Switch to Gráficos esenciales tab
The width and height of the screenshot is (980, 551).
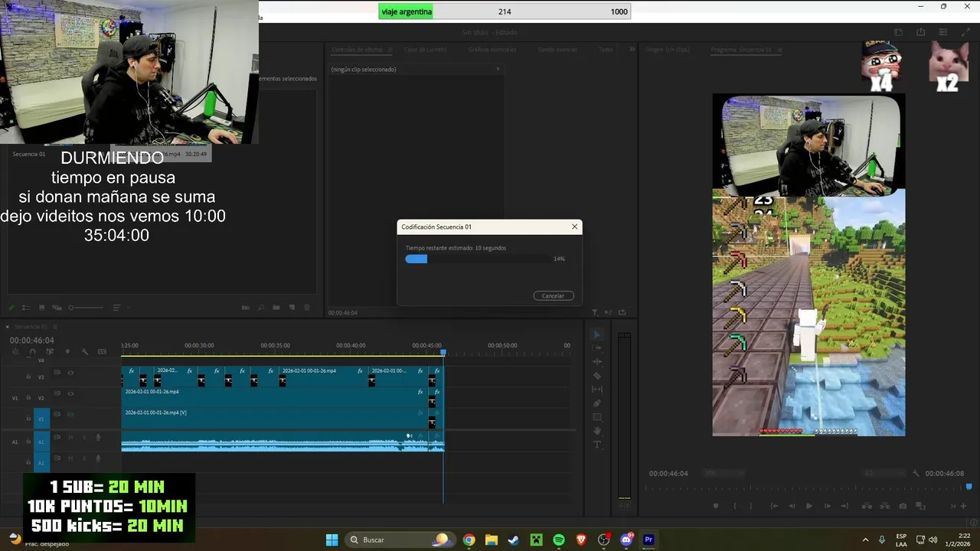click(x=492, y=50)
